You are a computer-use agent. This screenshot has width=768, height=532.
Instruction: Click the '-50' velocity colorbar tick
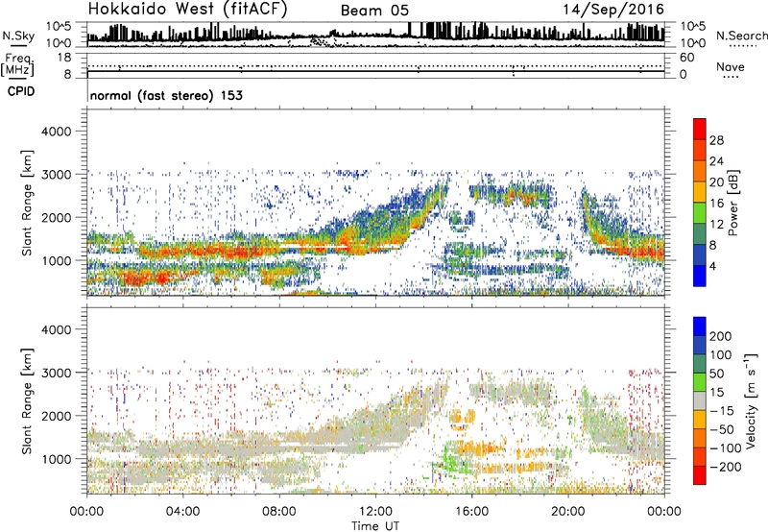click(x=722, y=429)
